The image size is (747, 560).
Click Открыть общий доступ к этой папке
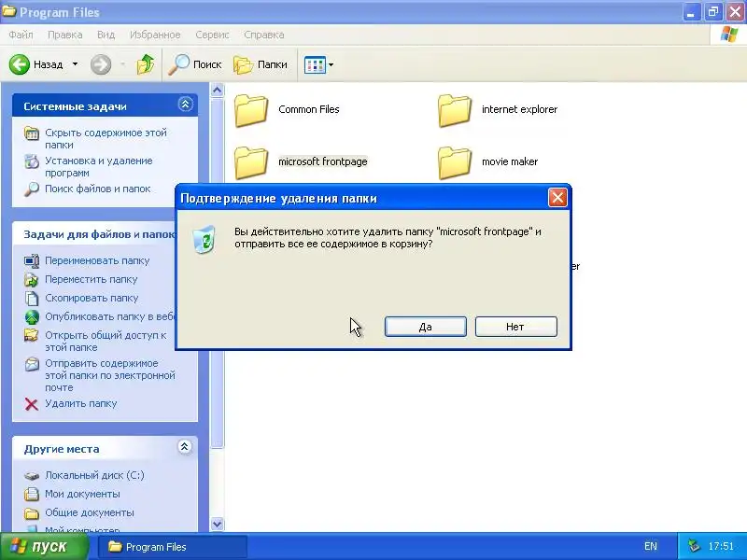(106, 341)
